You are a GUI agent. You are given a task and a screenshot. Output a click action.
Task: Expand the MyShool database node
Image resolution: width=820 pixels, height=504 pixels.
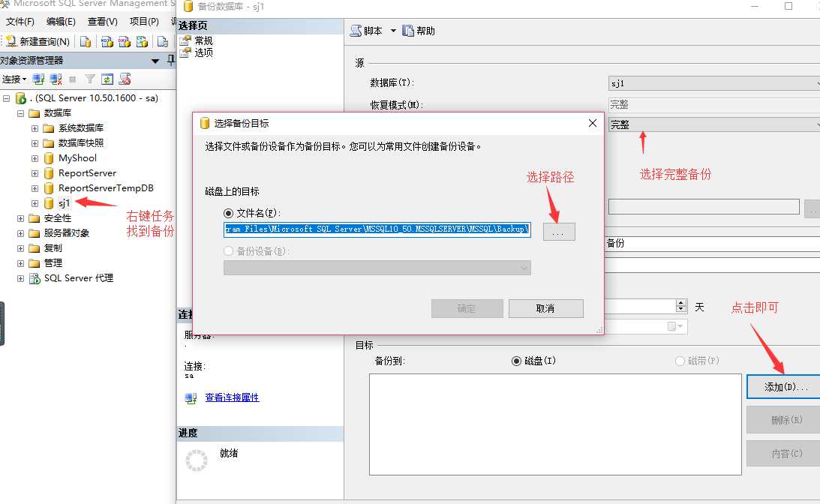pyautogui.click(x=35, y=158)
